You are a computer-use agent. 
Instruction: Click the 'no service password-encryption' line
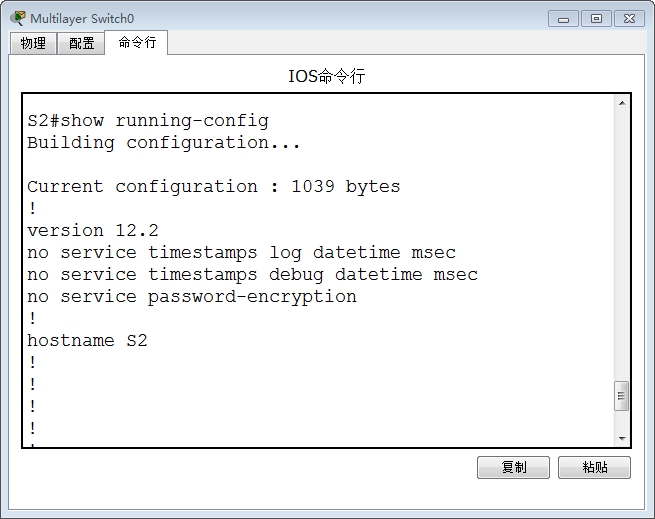(x=191, y=297)
